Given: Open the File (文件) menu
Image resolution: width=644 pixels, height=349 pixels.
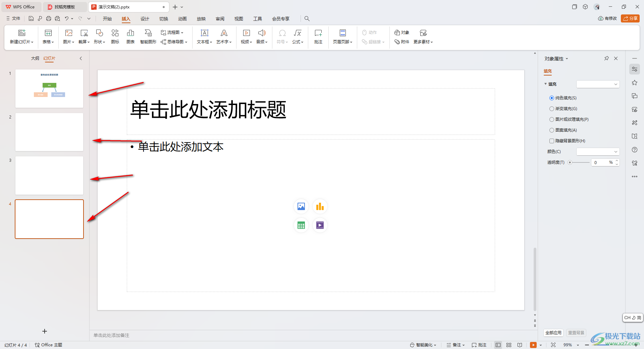Looking at the screenshot, I should pos(13,18).
